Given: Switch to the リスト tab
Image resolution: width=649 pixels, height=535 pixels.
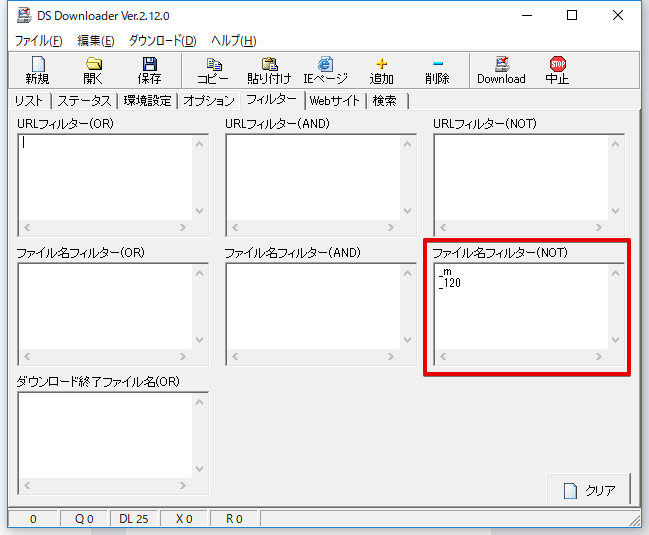Looking at the screenshot, I should pos(29,101).
